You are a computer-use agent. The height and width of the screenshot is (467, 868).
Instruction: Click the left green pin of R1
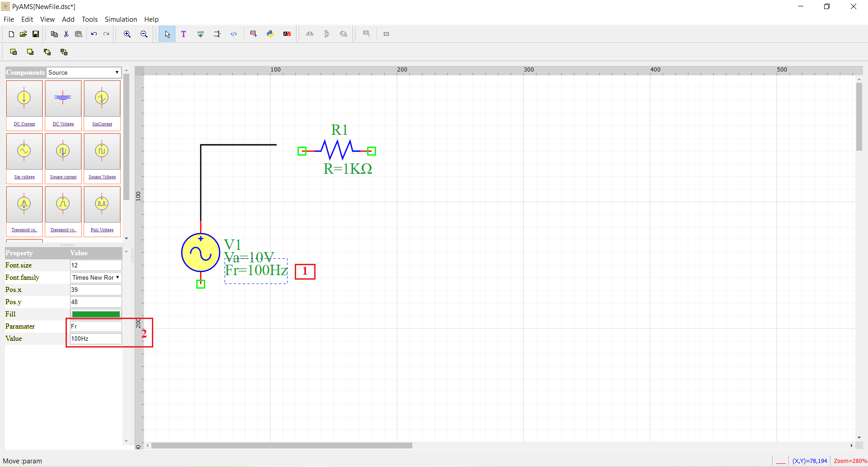coord(302,151)
